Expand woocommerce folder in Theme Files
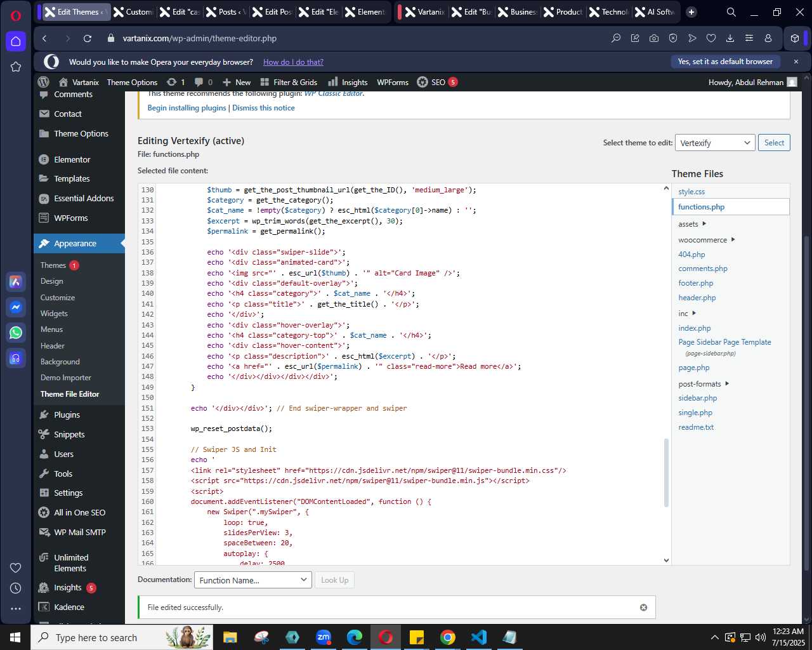812x650 pixels. pos(706,240)
